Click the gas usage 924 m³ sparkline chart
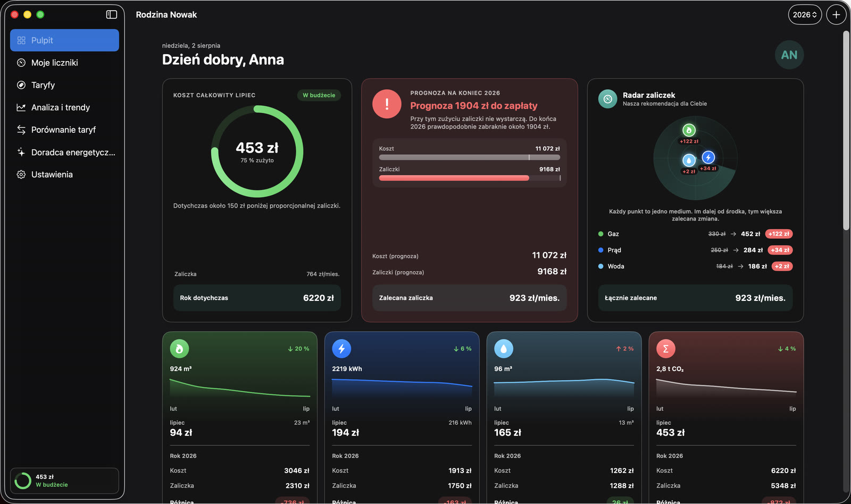851x504 pixels. pos(240,389)
